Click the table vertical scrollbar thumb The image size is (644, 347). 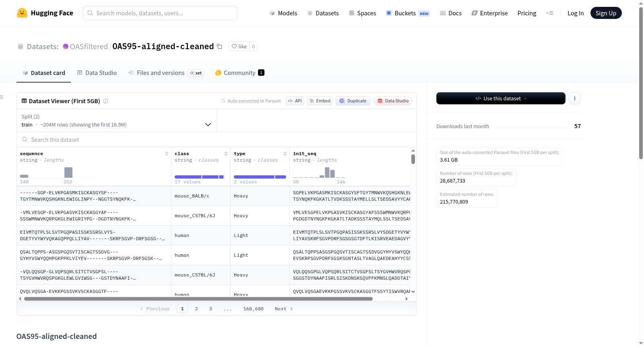(x=413, y=159)
